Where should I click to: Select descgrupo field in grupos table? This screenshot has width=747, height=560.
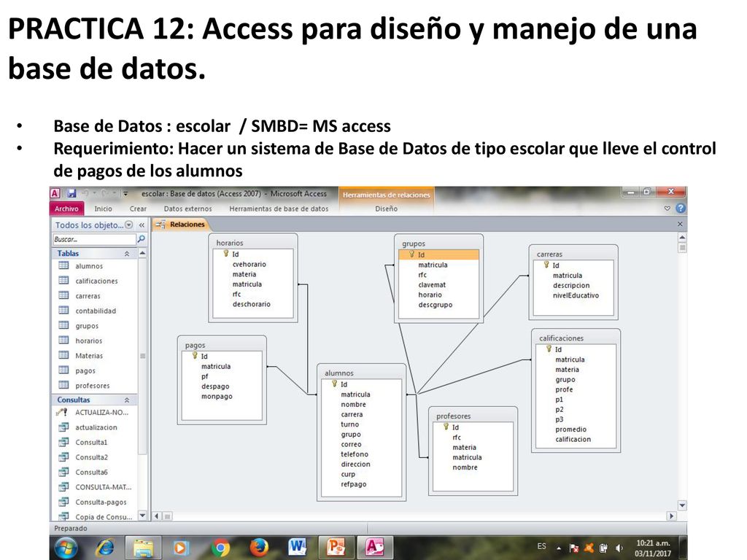click(x=435, y=305)
